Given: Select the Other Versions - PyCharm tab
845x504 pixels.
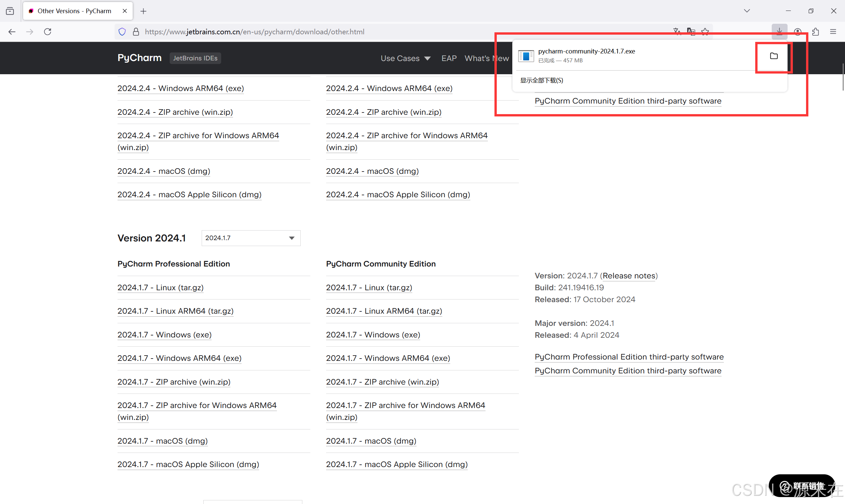Looking at the screenshot, I should coord(78,11).
